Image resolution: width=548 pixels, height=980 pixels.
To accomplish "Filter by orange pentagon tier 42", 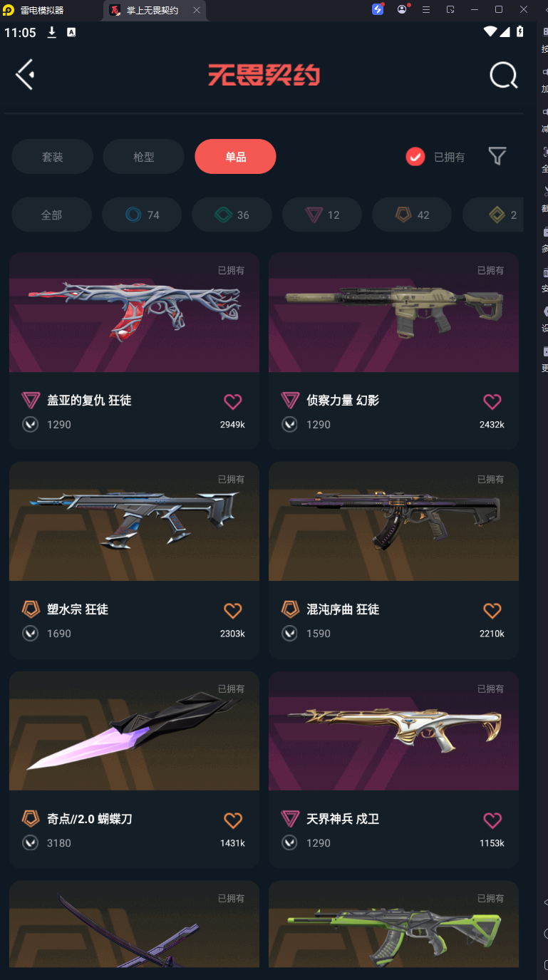I will coord(412,215).
